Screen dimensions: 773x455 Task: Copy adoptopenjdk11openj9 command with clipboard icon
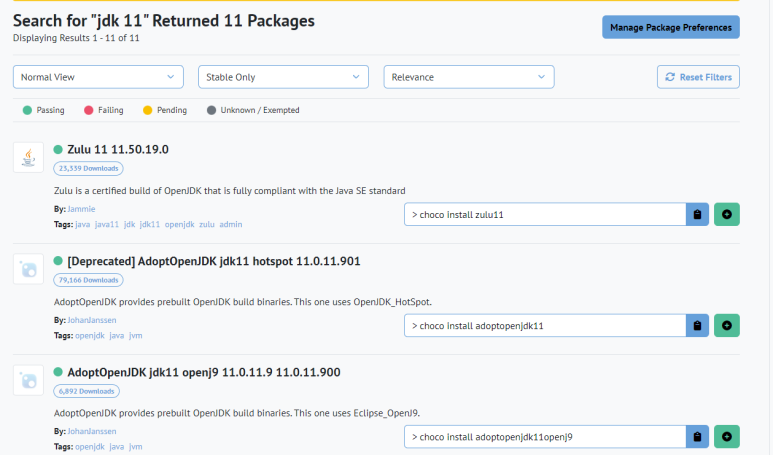[697, 437]
